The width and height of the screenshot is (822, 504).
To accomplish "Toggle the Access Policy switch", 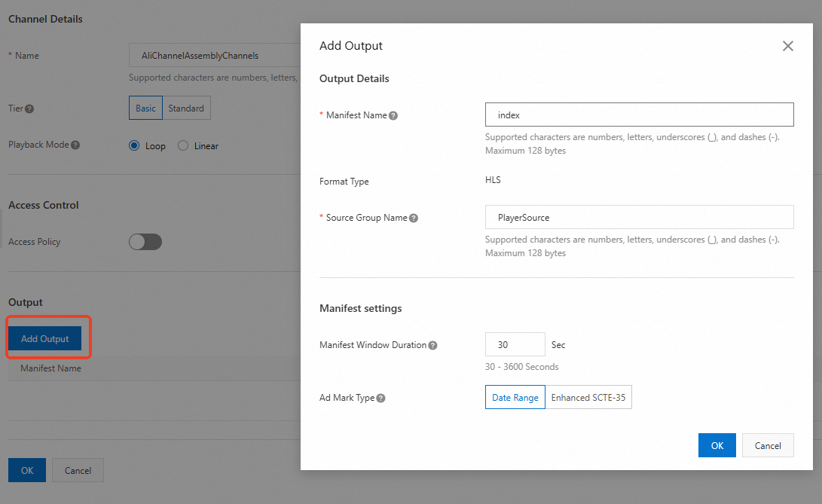I will click(x=145, y=242).
